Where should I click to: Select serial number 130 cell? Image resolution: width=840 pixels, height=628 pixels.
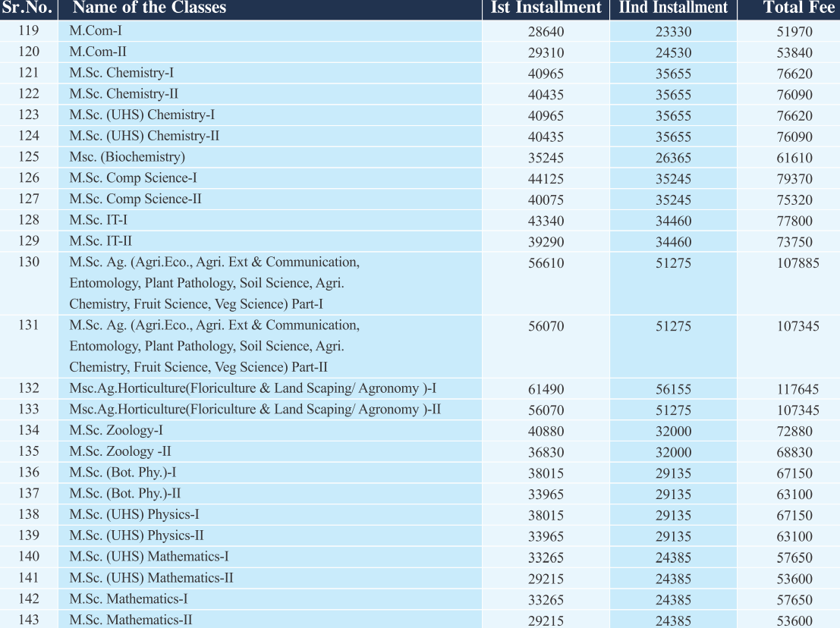tap(29, 262)
